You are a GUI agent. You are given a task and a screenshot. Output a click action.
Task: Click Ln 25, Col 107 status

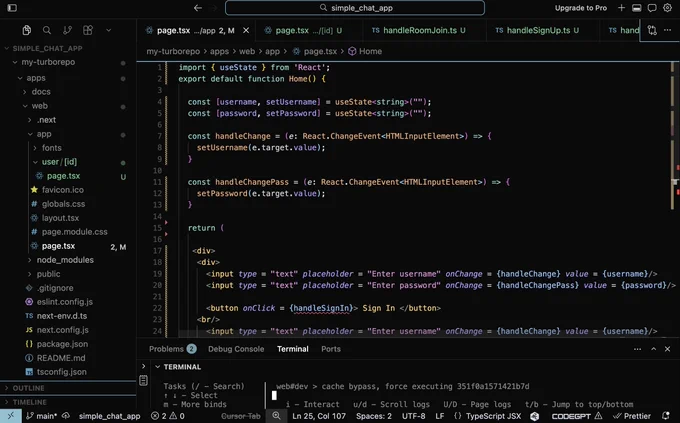pyautogui.click(x=319, y=416)
